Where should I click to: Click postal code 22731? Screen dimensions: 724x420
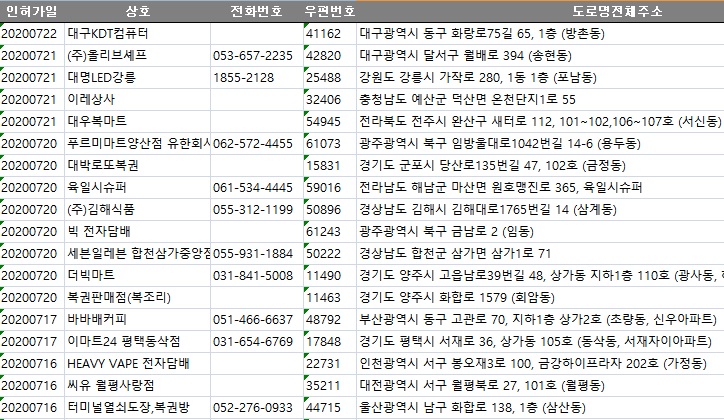(323, 364)
